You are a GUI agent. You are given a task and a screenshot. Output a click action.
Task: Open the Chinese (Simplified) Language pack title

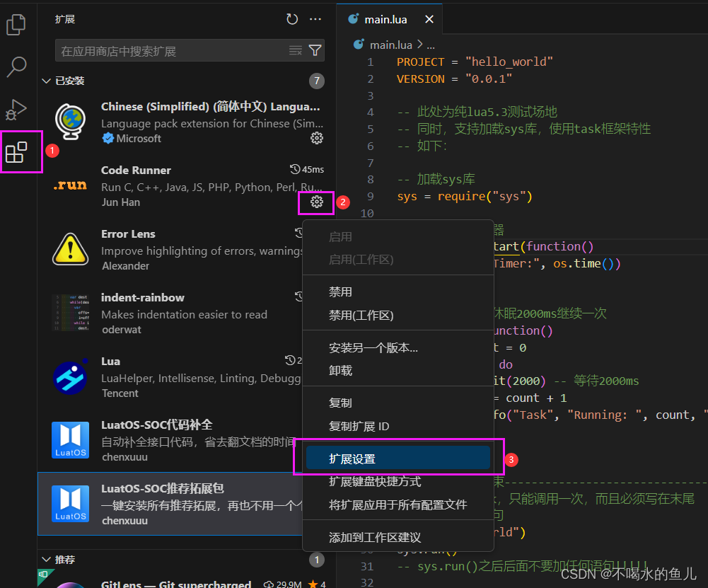[210, 107]
